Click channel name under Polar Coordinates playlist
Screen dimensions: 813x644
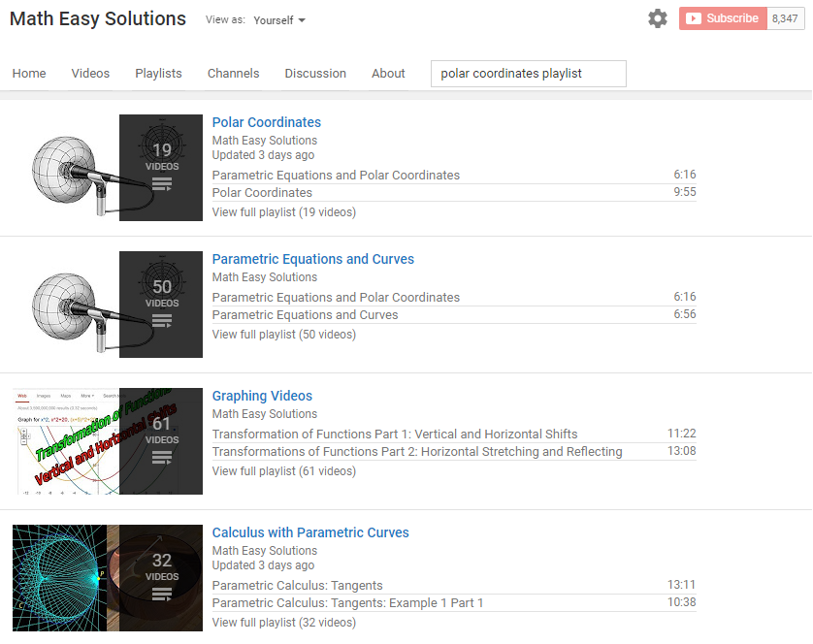(265, 141)
